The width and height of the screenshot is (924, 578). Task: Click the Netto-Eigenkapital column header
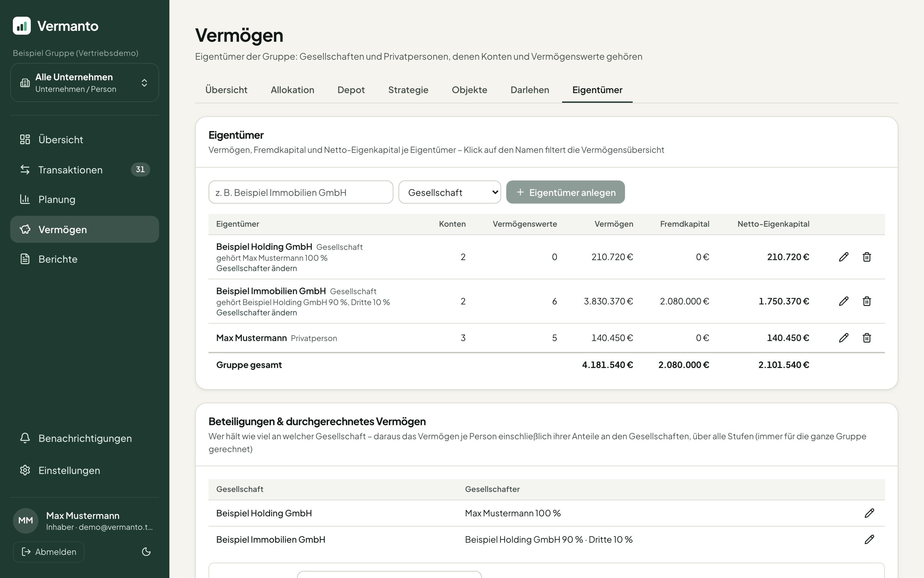773,224
